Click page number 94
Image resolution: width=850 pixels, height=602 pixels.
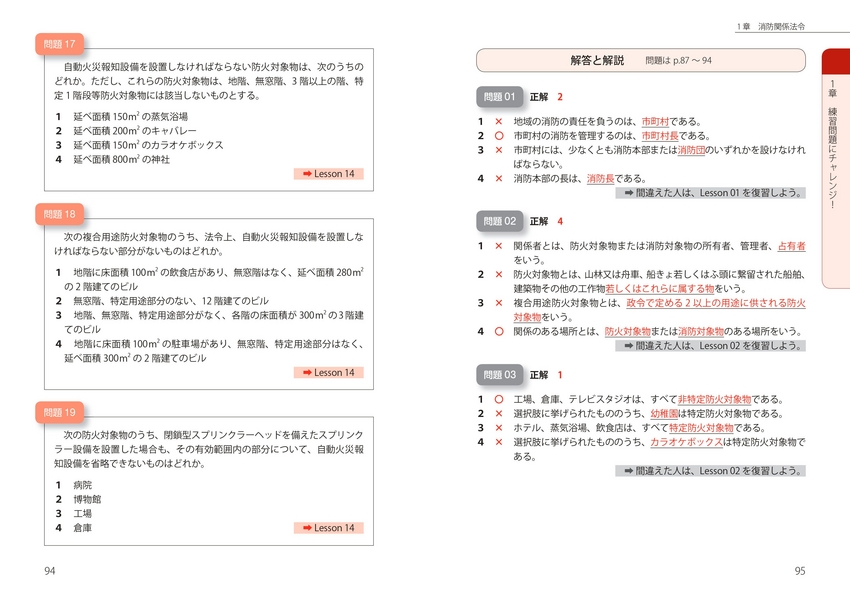(50, 571)
